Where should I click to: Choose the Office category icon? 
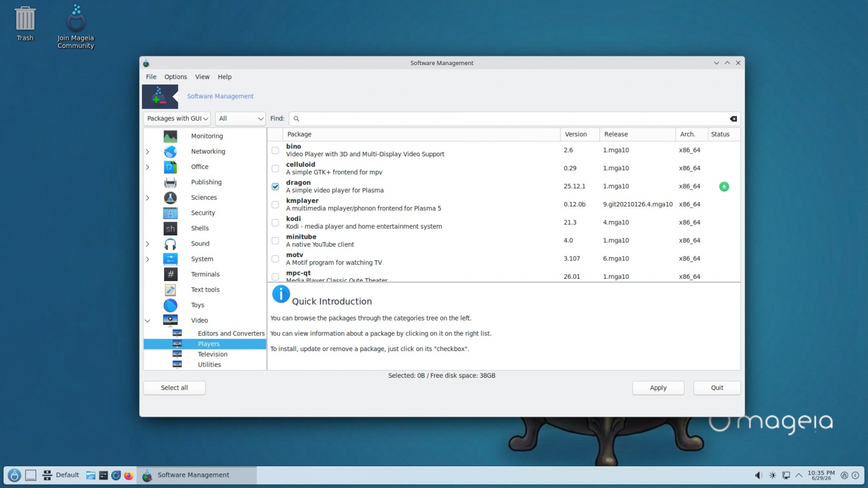pyautogui.click(x=170, y=167)
